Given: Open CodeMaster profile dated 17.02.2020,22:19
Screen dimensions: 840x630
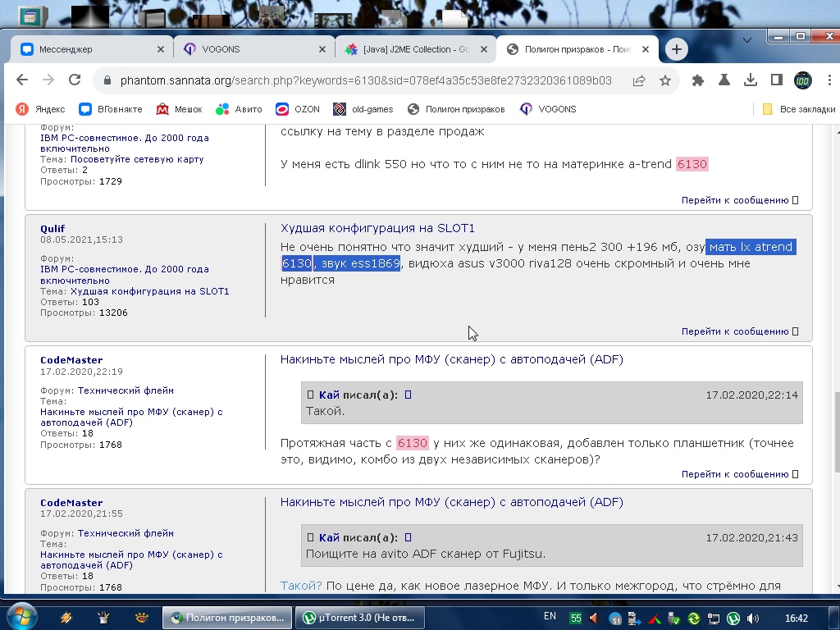Looking at the screenshot, I should 71,361.
